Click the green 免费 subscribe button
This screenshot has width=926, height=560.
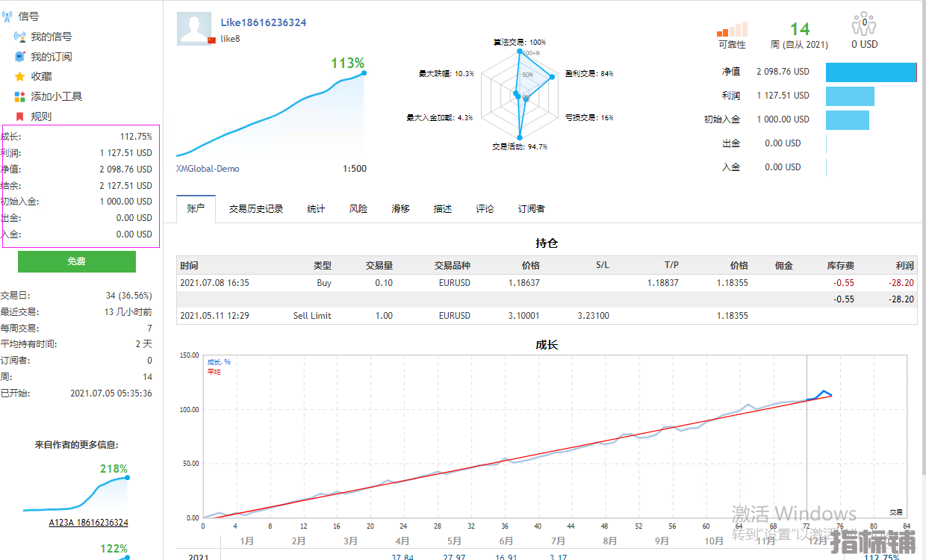[77, 261]
